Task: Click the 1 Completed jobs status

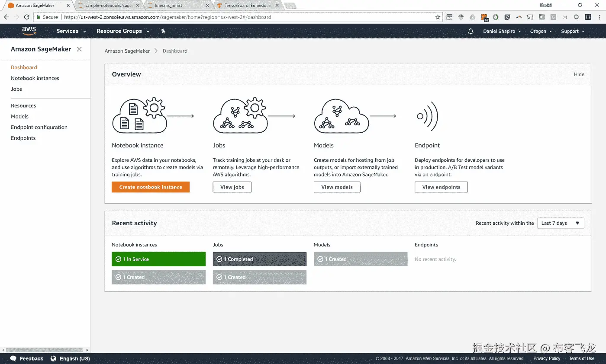Action: (260, 259)
